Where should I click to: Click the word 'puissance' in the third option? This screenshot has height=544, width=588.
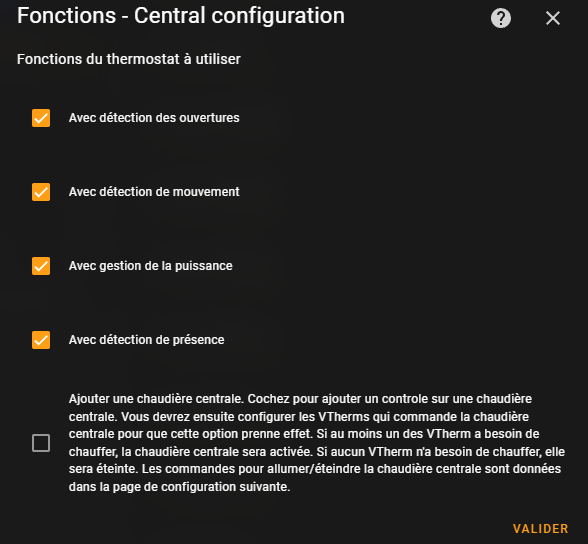click(204, 266)
